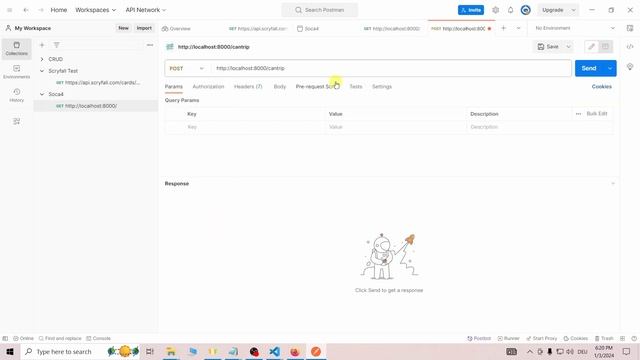Open the Save options dropdown arrow
640x360 pixels.
click(568, 47)
